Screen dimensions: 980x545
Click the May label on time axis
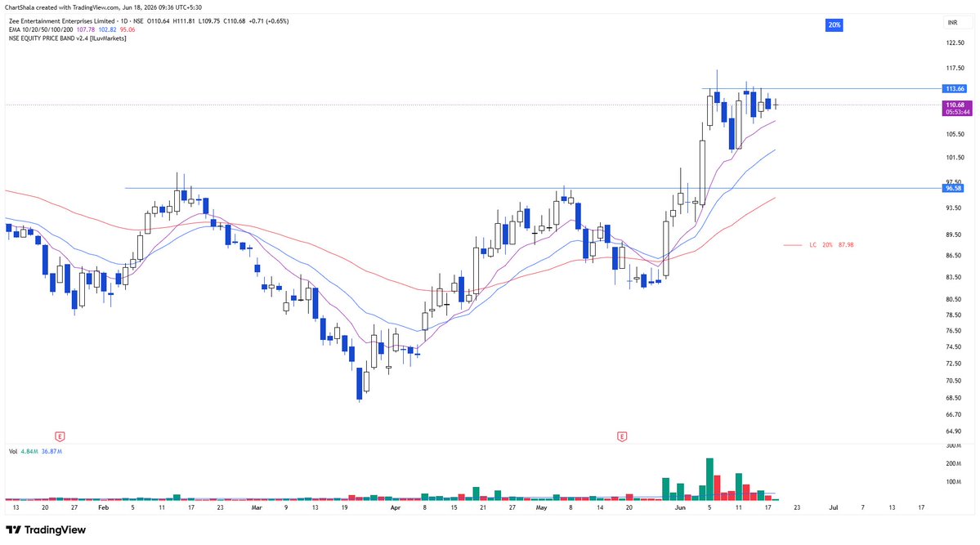[x=541, y=507]
